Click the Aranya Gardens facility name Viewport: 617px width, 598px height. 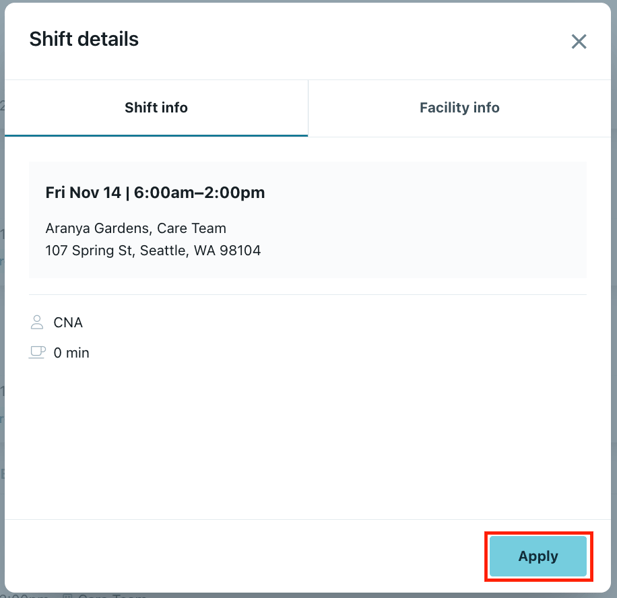pos(97,228)
